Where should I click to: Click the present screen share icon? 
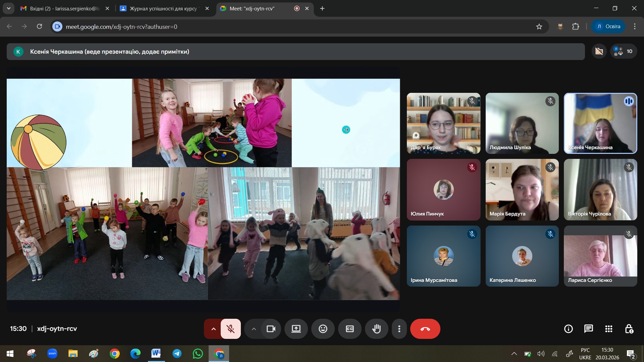click(296, 329)
